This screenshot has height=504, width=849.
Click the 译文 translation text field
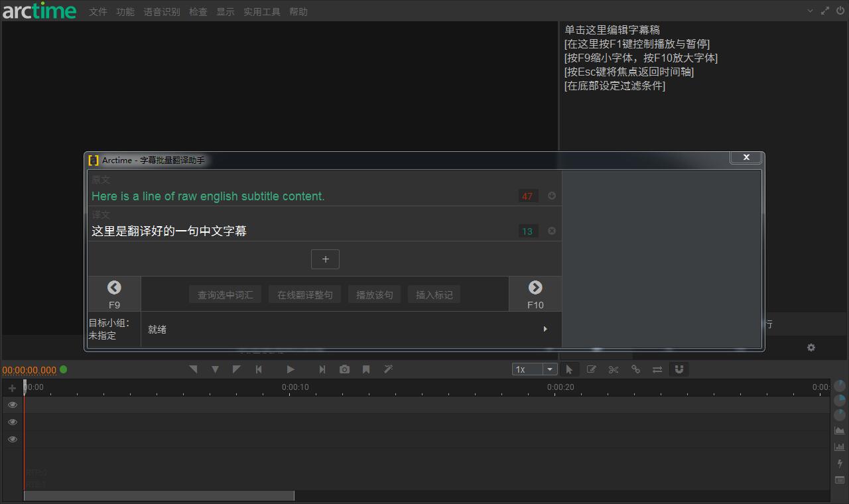(x=298, y=231)
